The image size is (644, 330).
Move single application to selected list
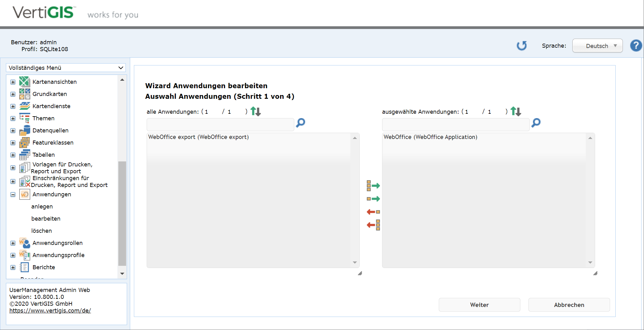[373, 199]
